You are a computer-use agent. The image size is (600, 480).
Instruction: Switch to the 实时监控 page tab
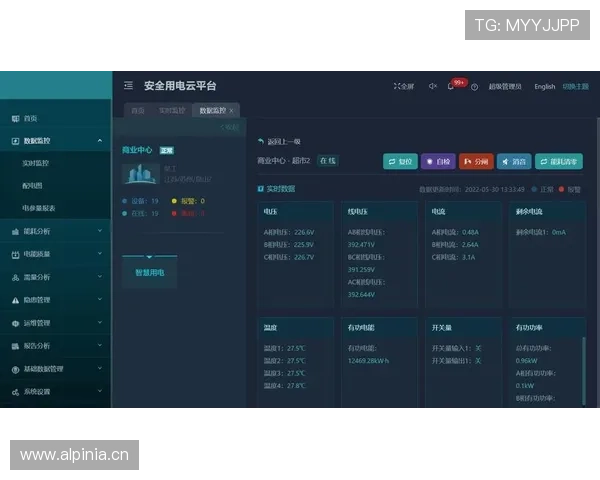click(172, 111)
